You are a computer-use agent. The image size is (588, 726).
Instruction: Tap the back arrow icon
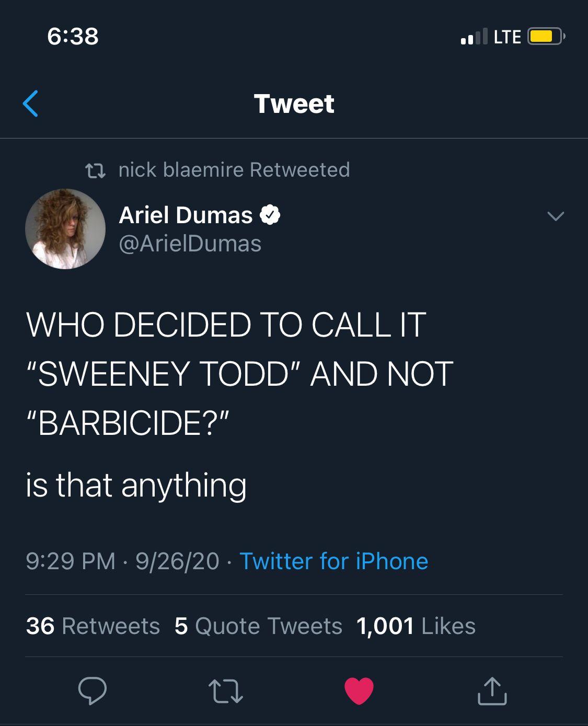[x=31, y=103]
